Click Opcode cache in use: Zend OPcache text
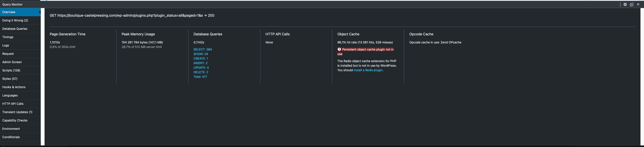644x147 pixels. coord(435,42)
